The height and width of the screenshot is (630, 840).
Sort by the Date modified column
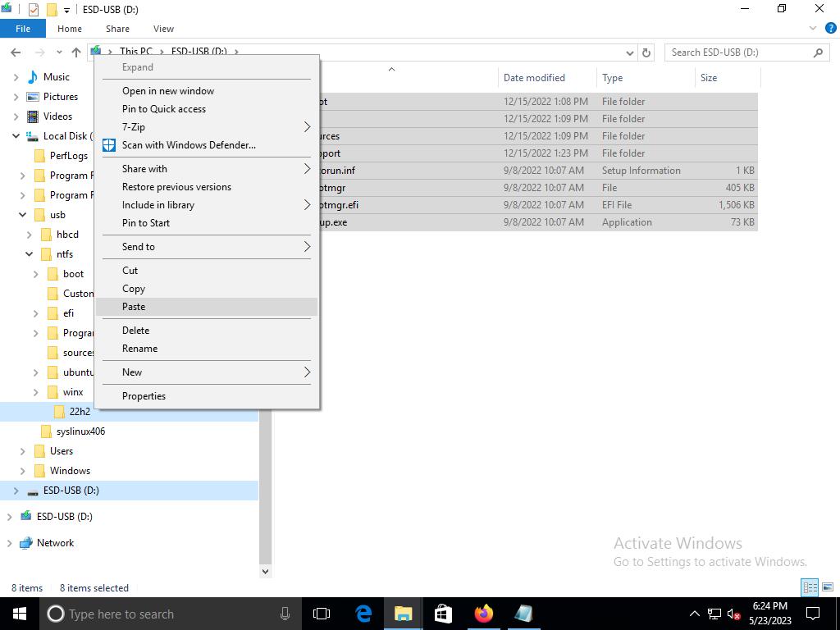534,78
